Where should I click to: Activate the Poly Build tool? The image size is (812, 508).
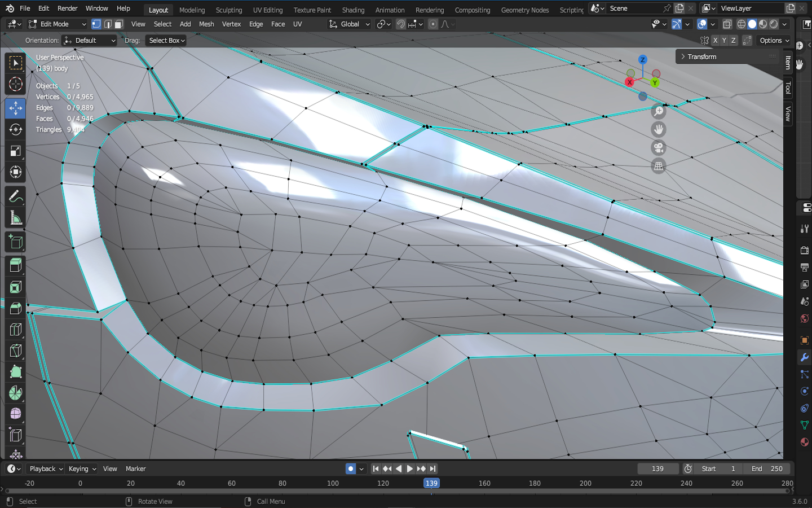pos(15,372)
